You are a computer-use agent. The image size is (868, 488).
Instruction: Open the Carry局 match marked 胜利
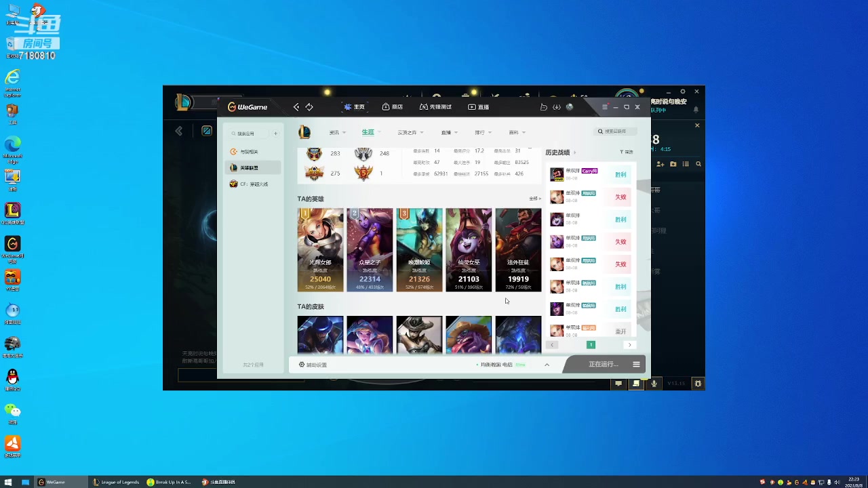(x=590, y=174)
